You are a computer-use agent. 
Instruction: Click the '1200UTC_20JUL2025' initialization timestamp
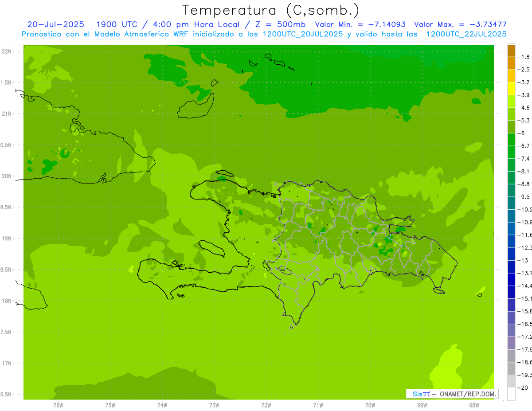coord(303,34)
